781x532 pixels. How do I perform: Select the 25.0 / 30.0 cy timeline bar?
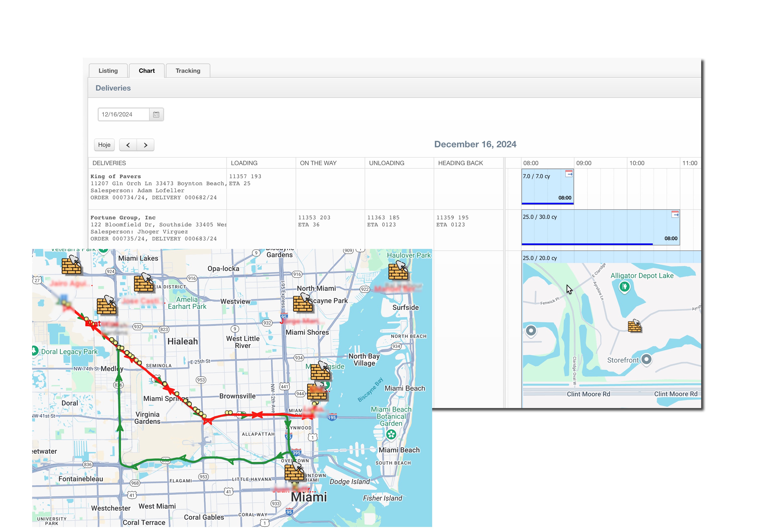click(x=601, y=227)
